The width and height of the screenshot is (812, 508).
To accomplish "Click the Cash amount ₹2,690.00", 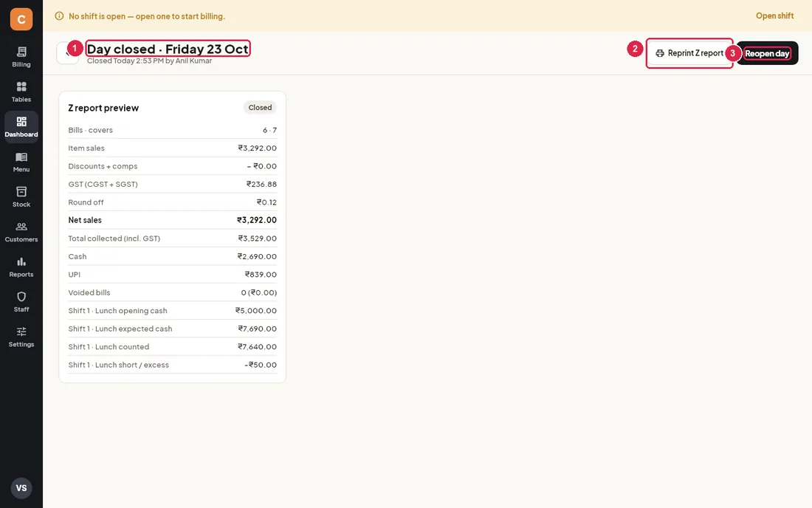I will (x=257, y=256).
